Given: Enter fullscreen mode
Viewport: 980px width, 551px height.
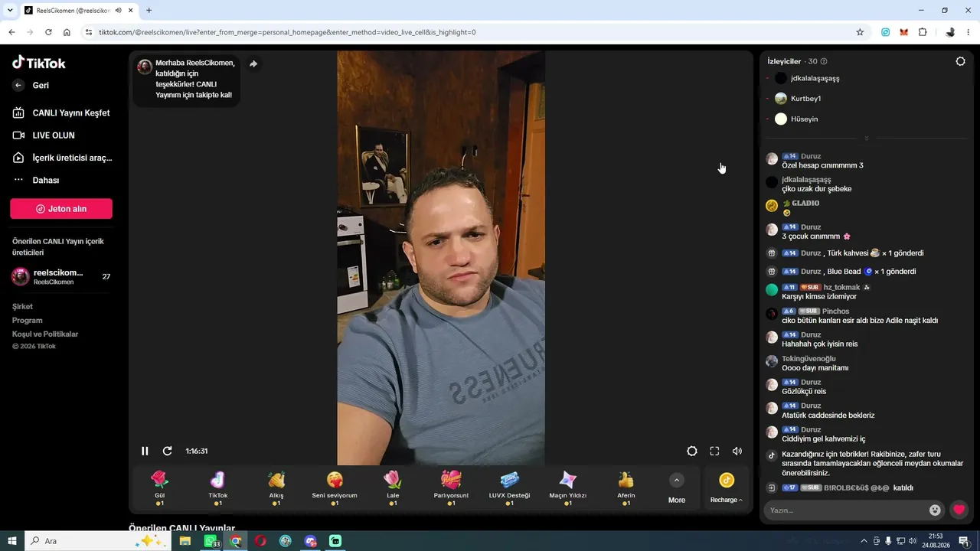Looking at the screenshot, I should tap(714, 452).
